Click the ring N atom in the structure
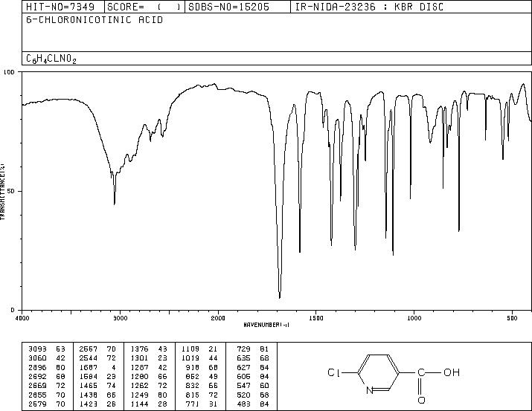This screenshot has height=411, width=532. point(370,390)
